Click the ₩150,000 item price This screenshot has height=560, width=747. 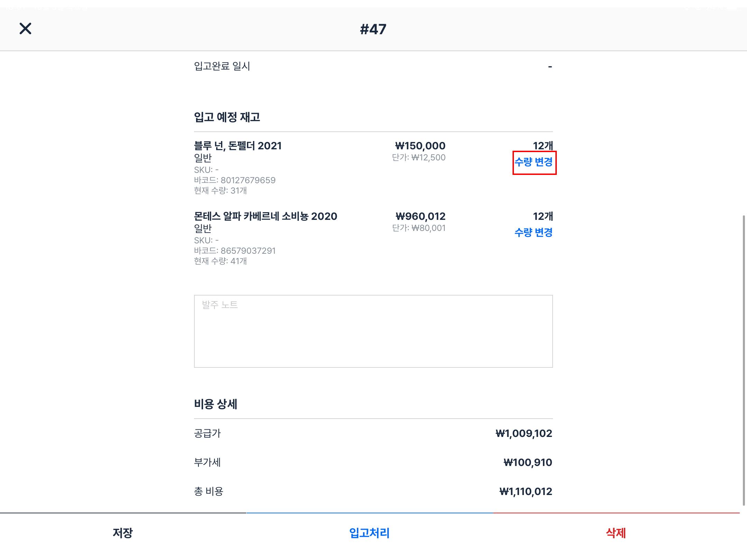point(420,146)
